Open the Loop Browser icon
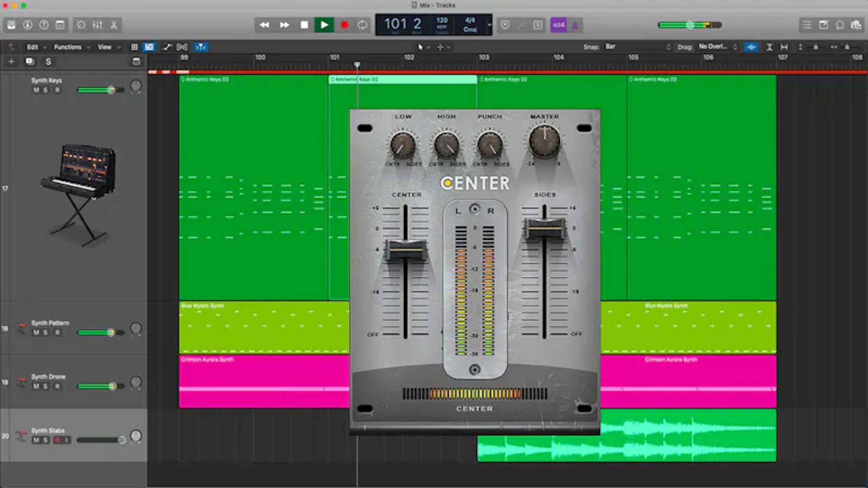Viewport: 868px width, 488px height. tap(840, 25)
